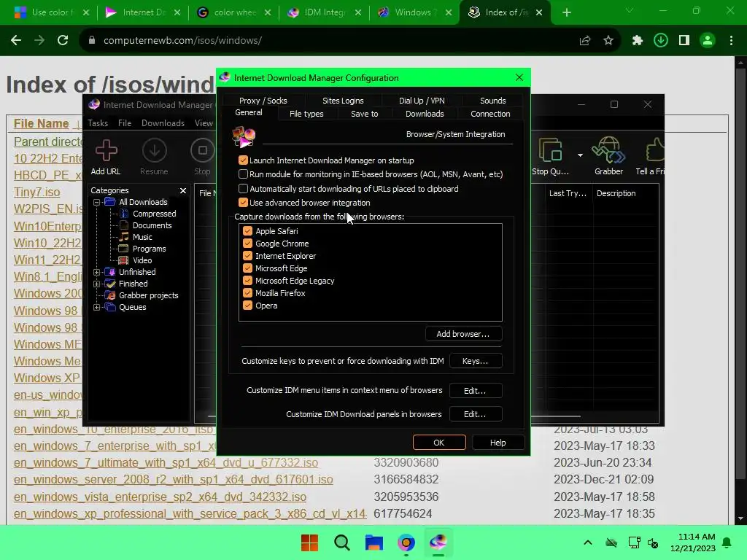Image resolution: width=747 pixels, height=560 pixels.
Task: Click Resume icon in IDM toolbar
Action: (154, 151)
